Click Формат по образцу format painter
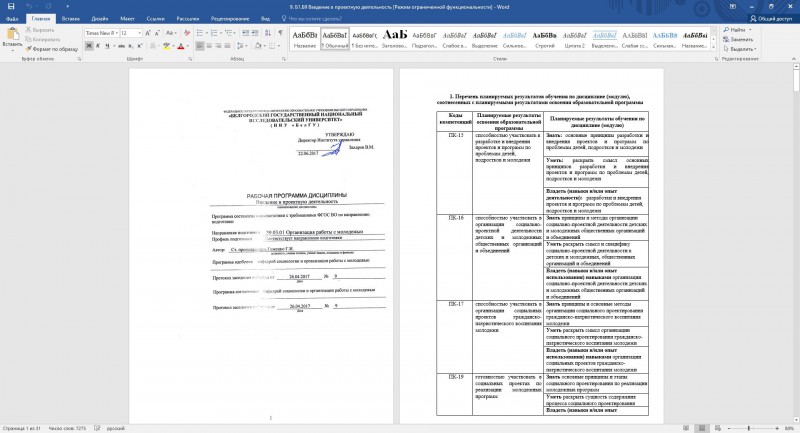 (52, 49)
